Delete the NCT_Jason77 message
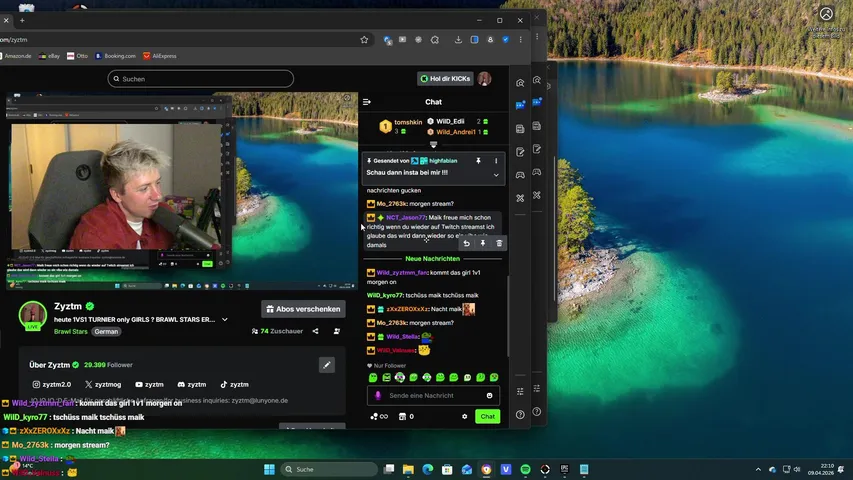Image resolution: width=853 pixels, height=480 pixels. [x=499, y=244]
